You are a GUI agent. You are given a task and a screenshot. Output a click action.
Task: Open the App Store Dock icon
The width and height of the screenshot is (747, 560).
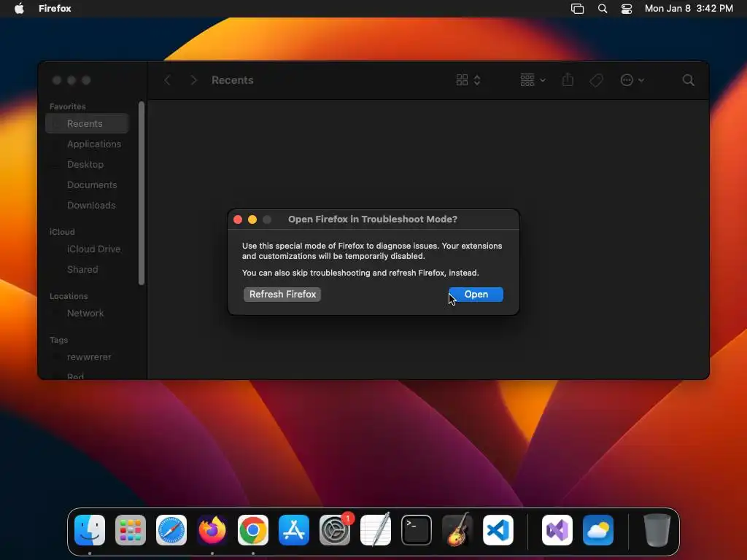pyautogui.click(x=294, y=530)
